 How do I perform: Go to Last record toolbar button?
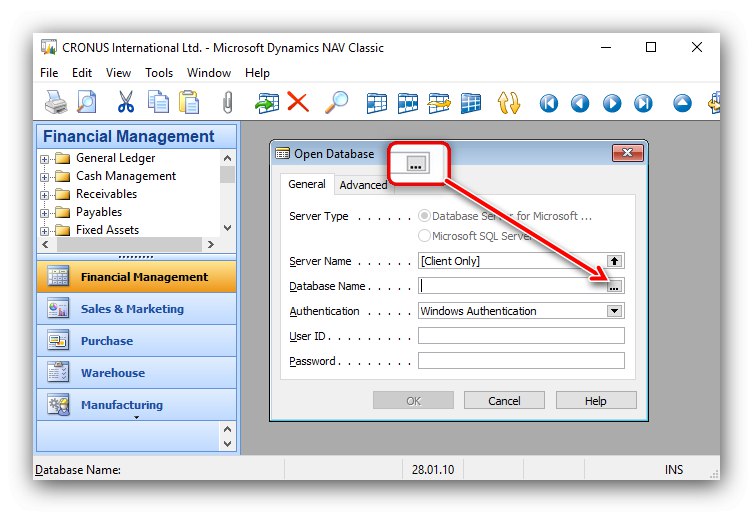[643, 103]
